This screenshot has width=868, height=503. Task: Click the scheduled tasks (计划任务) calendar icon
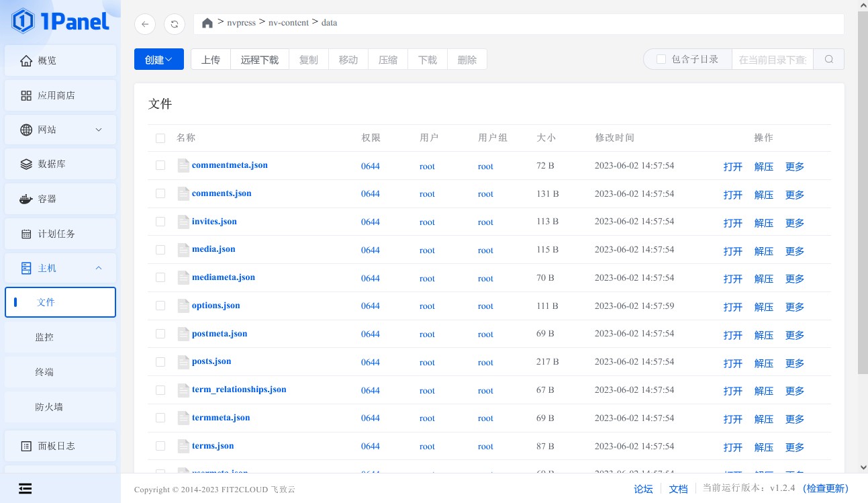tap(26, 234)
